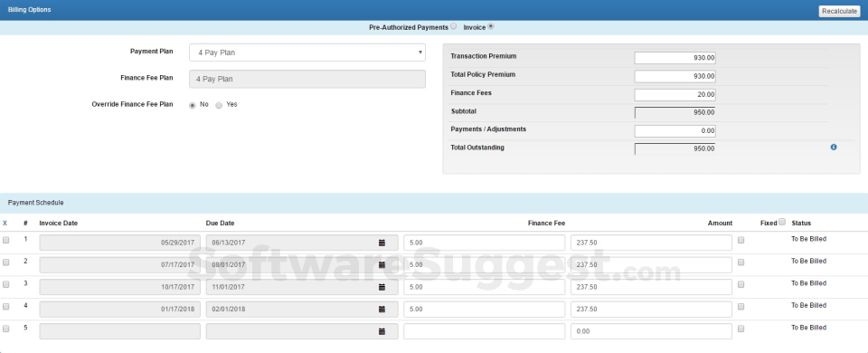Click the empty finance fee field in row 5
Screen dimensions: 868x353
[485, 331]
